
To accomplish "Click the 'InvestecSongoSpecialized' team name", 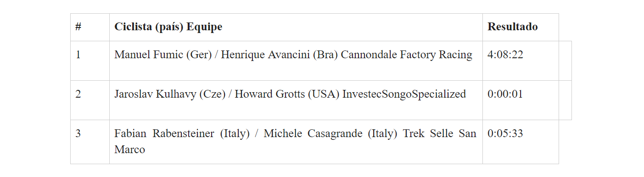I will (x=404, y=94).
